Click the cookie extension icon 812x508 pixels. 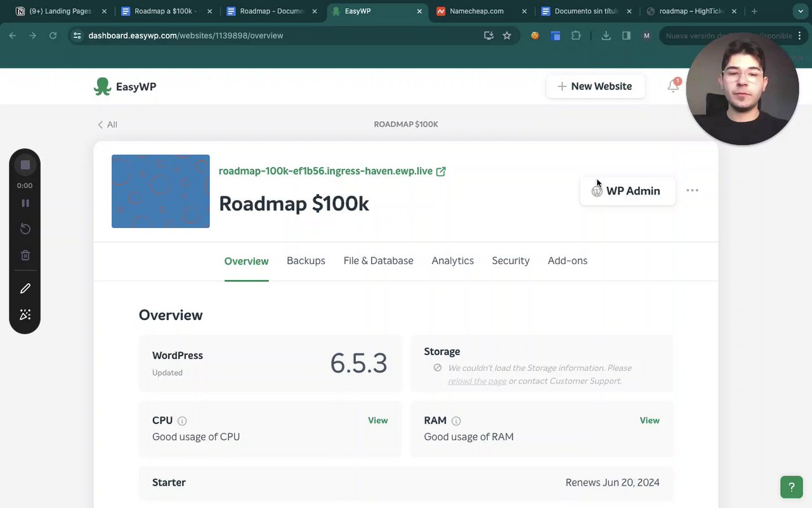tap(535, 36)
